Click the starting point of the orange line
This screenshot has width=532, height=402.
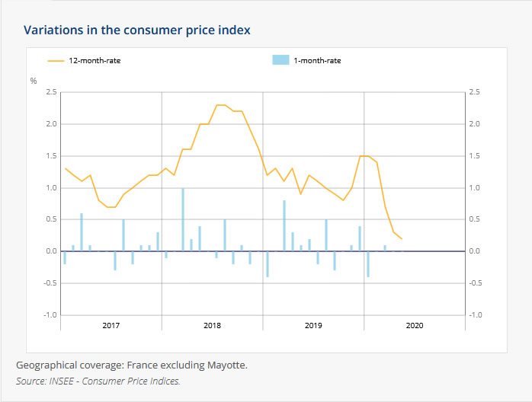(x=65, y=168)
